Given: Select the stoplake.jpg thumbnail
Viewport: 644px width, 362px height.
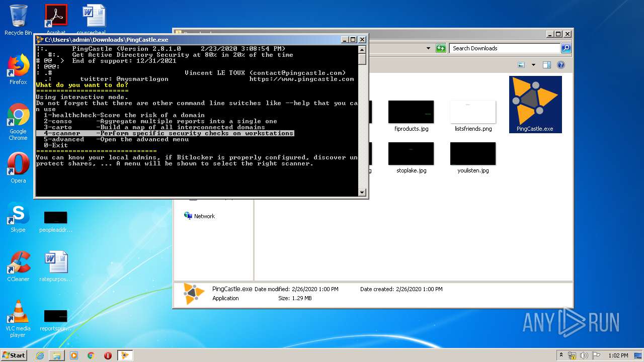Looking at the screenshot, I should 411,157.
